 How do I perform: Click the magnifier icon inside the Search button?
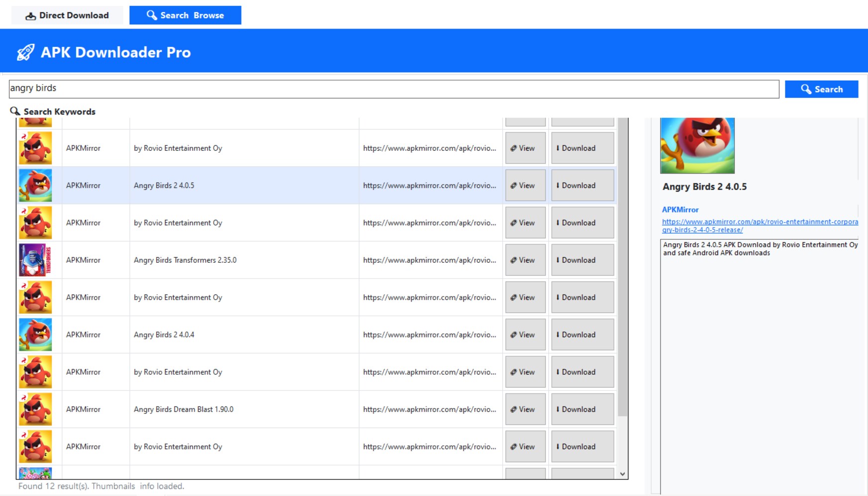click(x=807, y=89)
